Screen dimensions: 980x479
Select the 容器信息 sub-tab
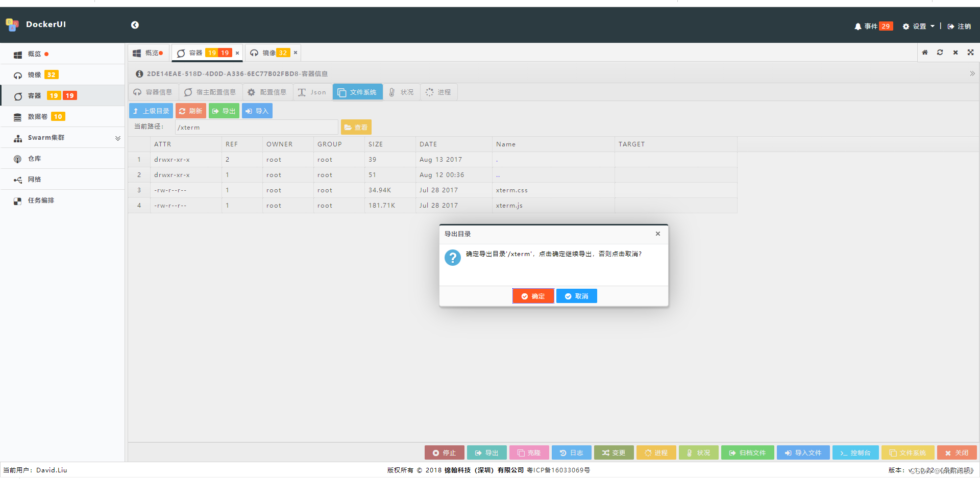pyautogui.click(x=153, y=92)
